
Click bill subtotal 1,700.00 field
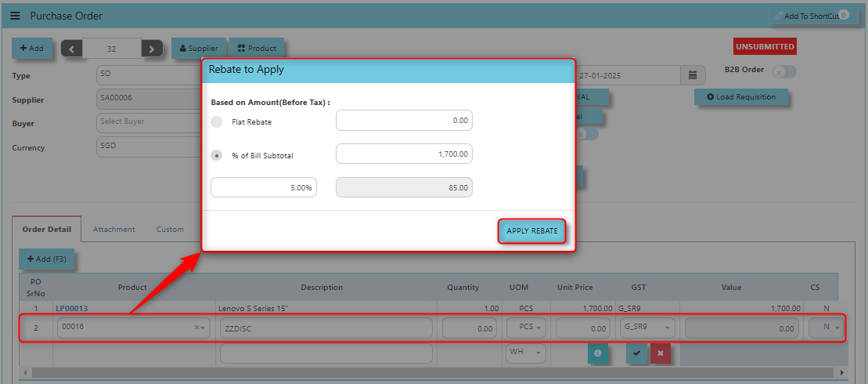[x=404, y=154]
